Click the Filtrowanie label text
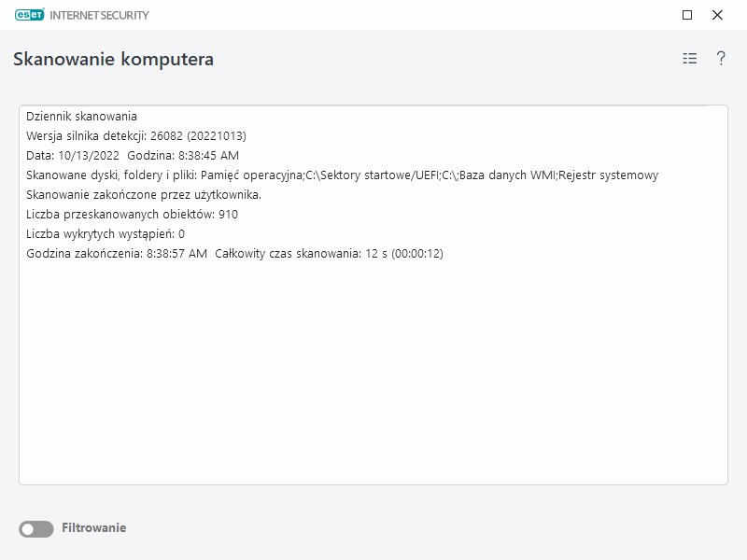This screenshot has width=747, height=560. click(93, 528)
